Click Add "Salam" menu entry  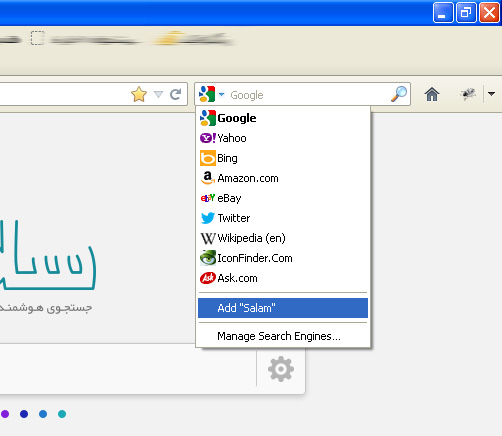coord(283,308)
